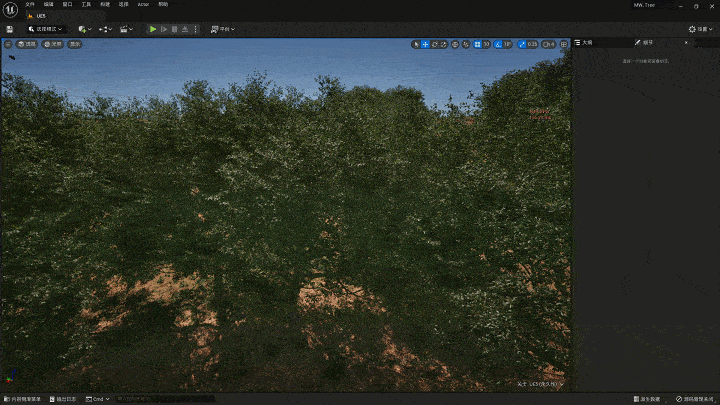This screenshot has width=720, height=405.
Task: Click the Eject button in play controls
Action: tap(184, 29)
